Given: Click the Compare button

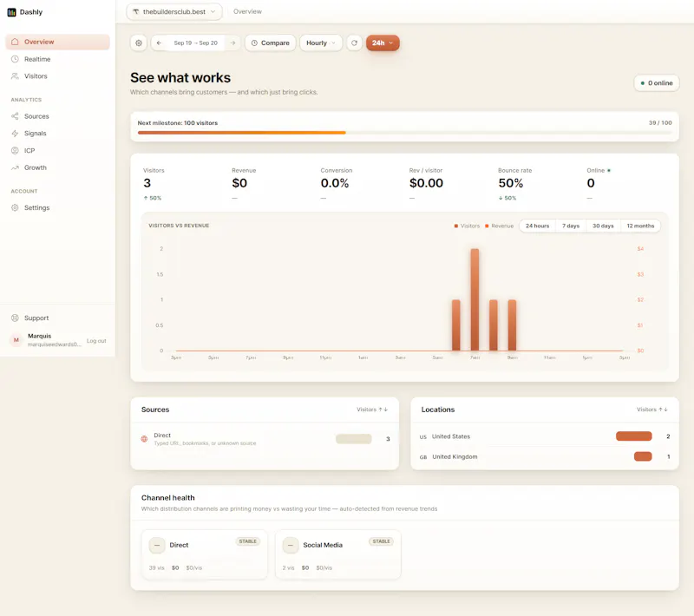Looking at the screenshot, I should (271, 43).
